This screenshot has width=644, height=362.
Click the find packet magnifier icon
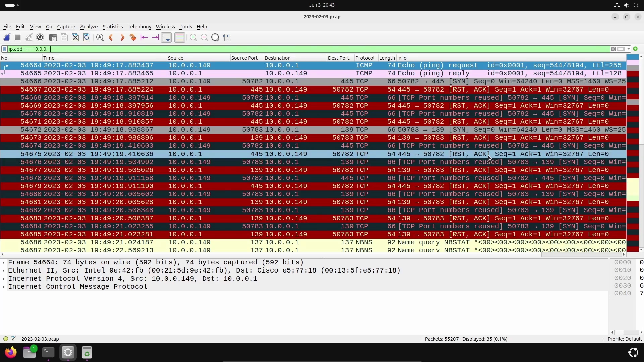(x=100, y=38)
